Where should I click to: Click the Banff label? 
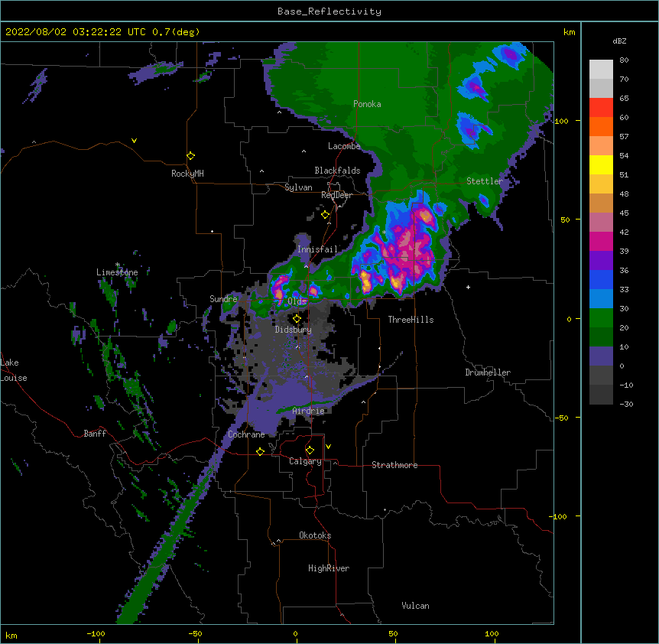point(95,434)
